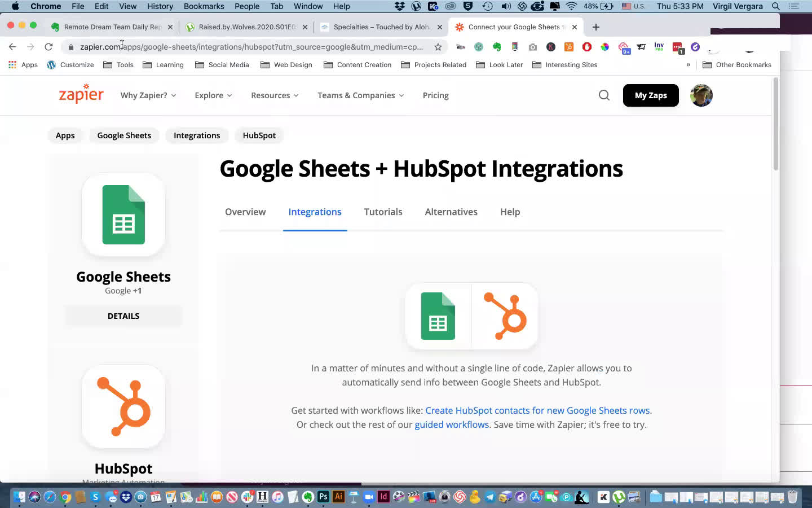812x508 pixels.
Task: Open the Bookmarks menu in the menu bar
Action: click(204, 6)
